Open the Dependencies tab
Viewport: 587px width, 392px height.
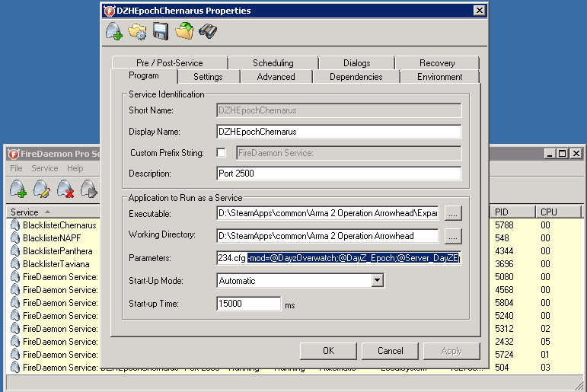[x=356, y=77]
